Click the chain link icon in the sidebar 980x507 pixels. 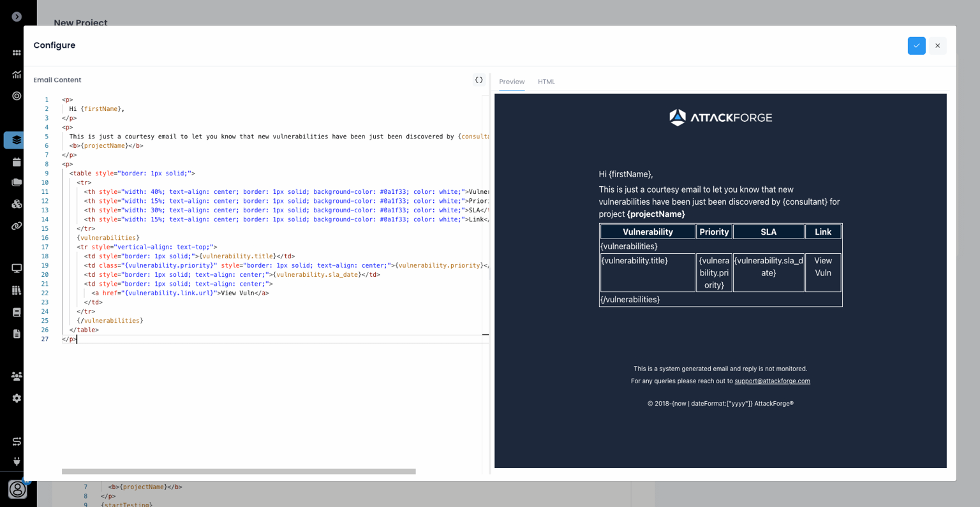17,226
